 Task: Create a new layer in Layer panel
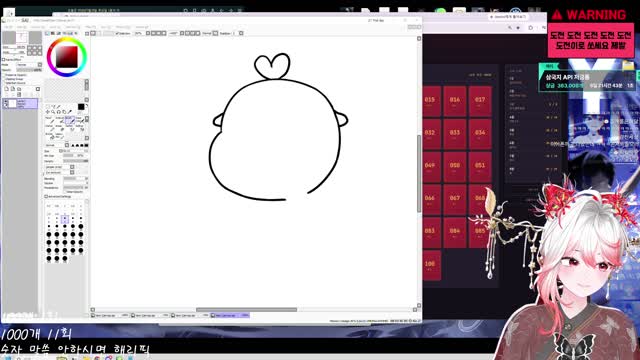tap(6, 89)
